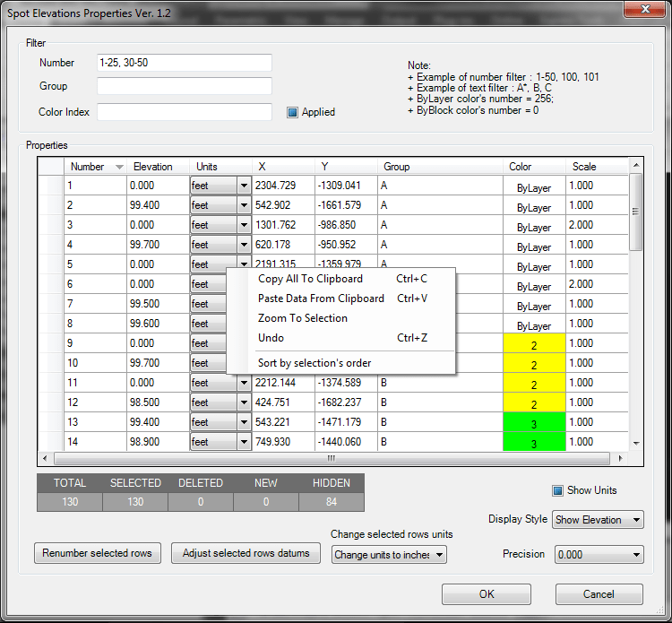
Task: Click green color cell in row 13
Action: (534, 422)
